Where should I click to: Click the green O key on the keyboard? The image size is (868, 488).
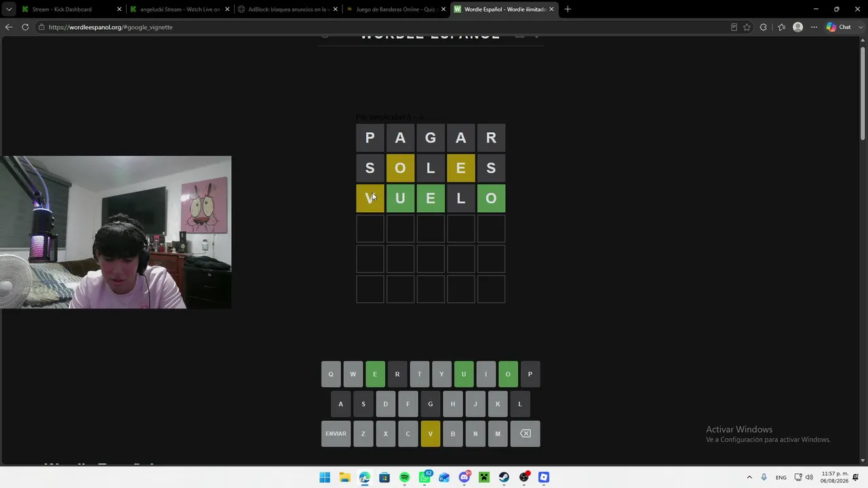pos(508,374)
